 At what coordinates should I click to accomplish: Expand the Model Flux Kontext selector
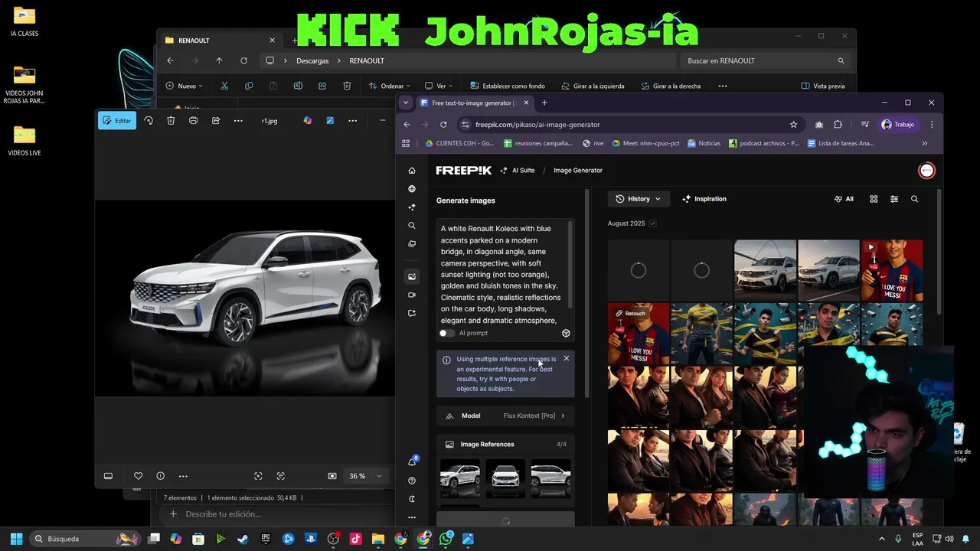[x=505, y=416]
